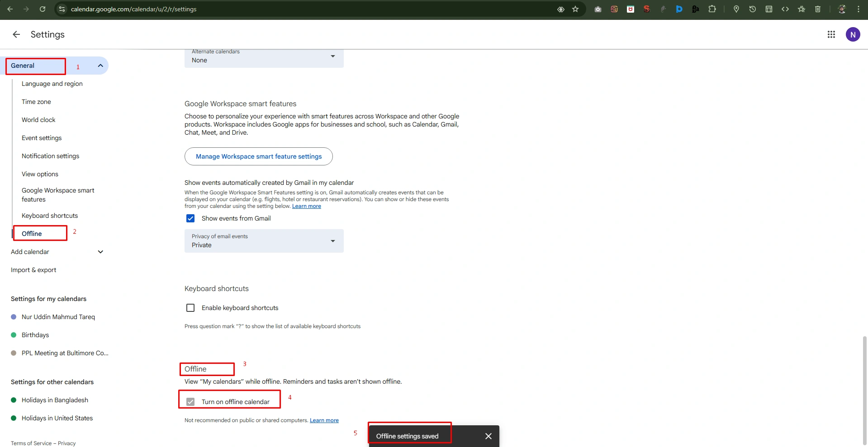Reload the calendar settings page
This screenshot has height=447, width=868.
click(43, 9)
